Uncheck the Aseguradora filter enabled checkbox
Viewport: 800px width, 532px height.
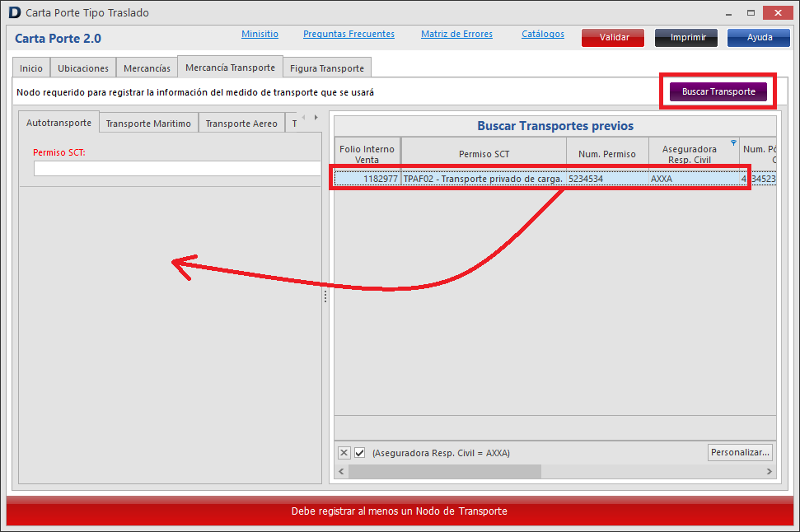click(x=359, y=453)
